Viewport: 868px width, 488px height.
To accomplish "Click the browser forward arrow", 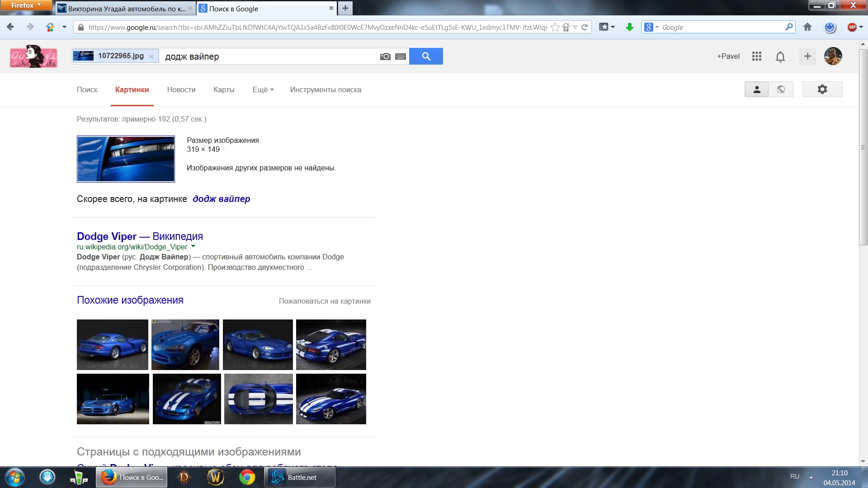I will coord(30,27).
